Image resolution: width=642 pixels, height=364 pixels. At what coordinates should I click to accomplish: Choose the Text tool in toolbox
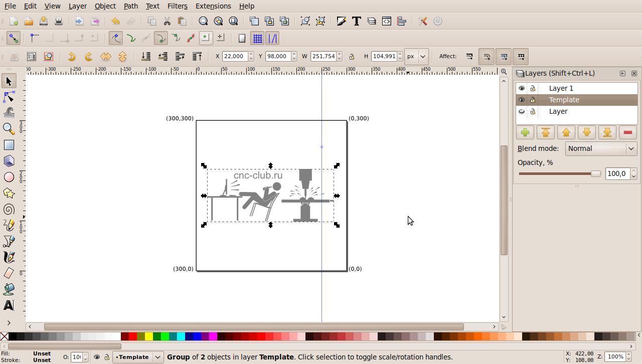point(9,305)
